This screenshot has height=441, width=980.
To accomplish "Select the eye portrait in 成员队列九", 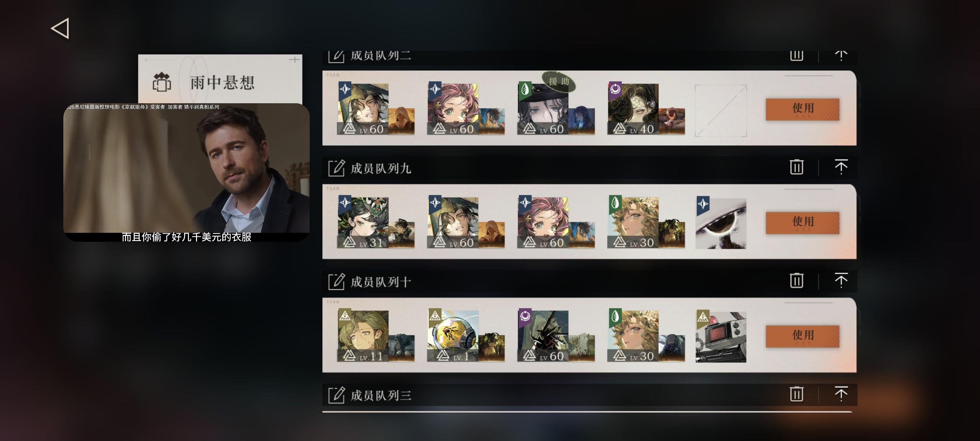I will point(721,223).
